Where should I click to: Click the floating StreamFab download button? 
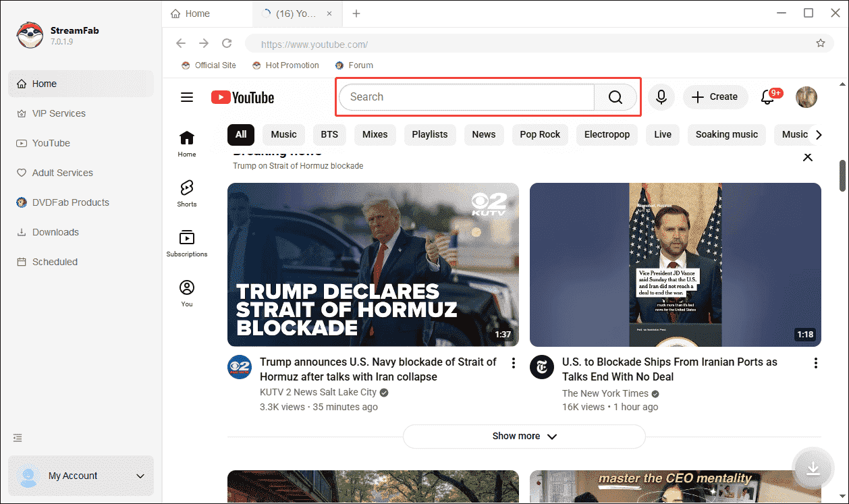pos(813,468)
